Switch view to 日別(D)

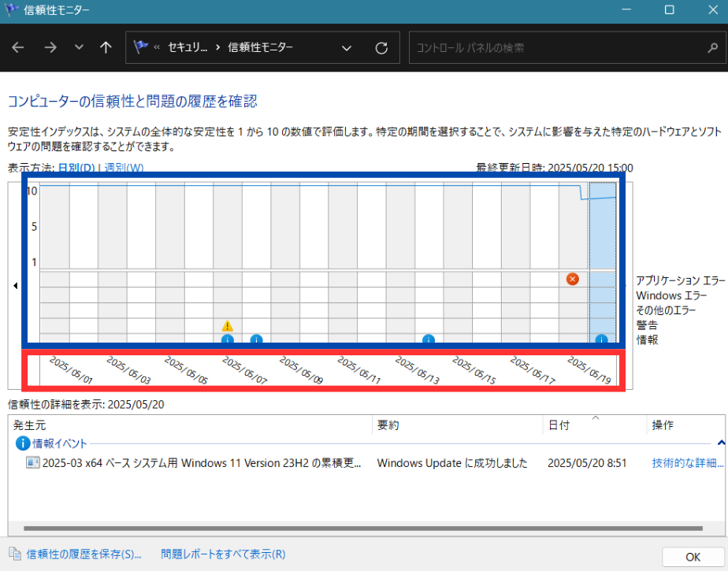(x=76, y=168)
